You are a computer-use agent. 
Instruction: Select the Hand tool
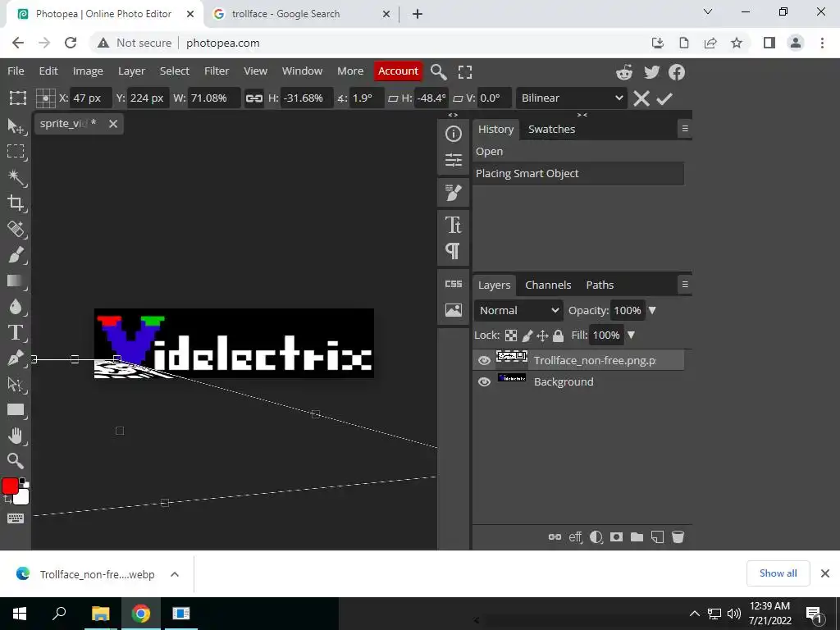pyautogui.click(x=16, y=436)
